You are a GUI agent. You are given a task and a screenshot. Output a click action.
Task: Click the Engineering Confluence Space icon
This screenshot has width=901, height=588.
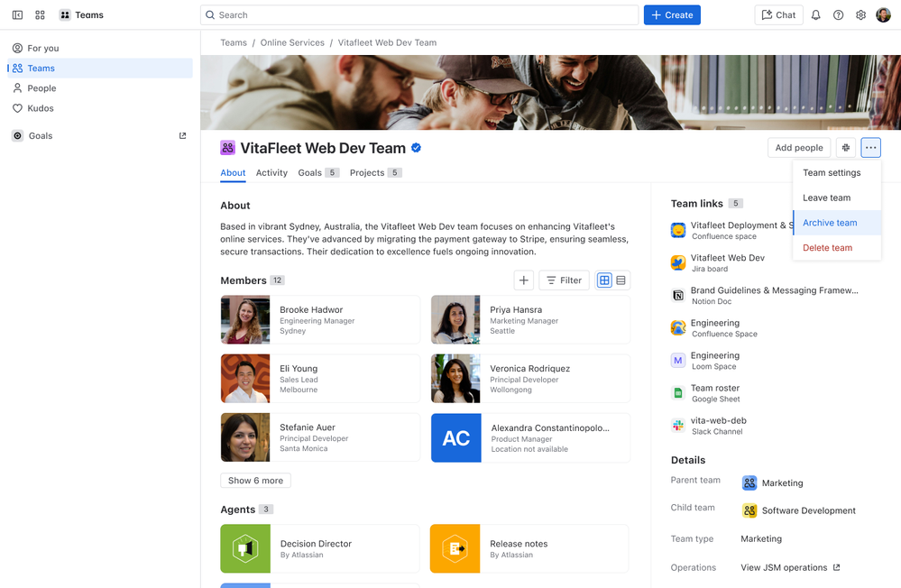pos(678,328)
